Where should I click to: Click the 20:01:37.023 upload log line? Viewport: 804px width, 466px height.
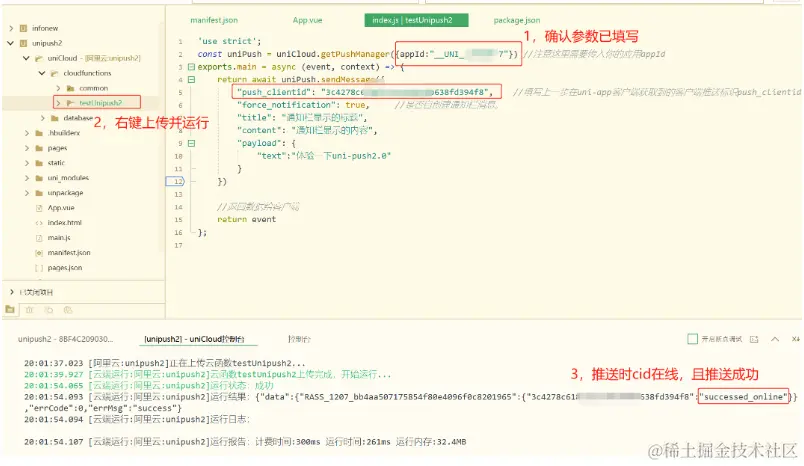click(x=164, y=363)
